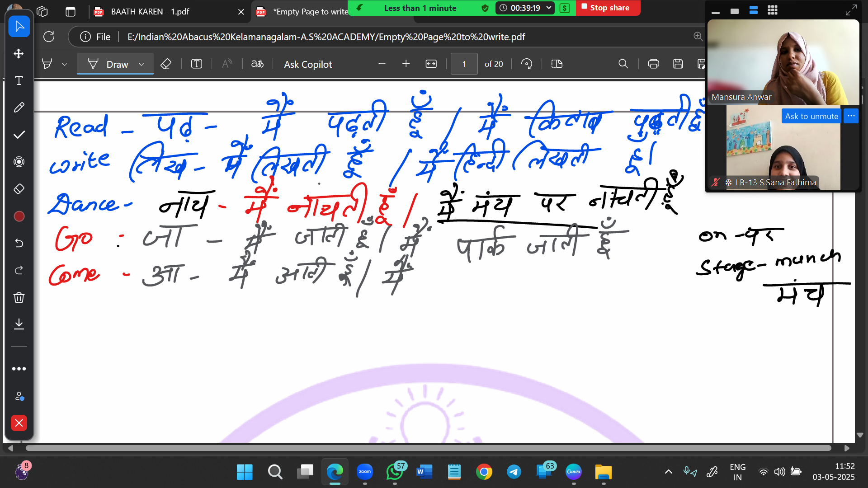Screen dimensions: 868x488
Task: Click the undo arrow in annotation sidebar
Action: [x=19, y=243]
